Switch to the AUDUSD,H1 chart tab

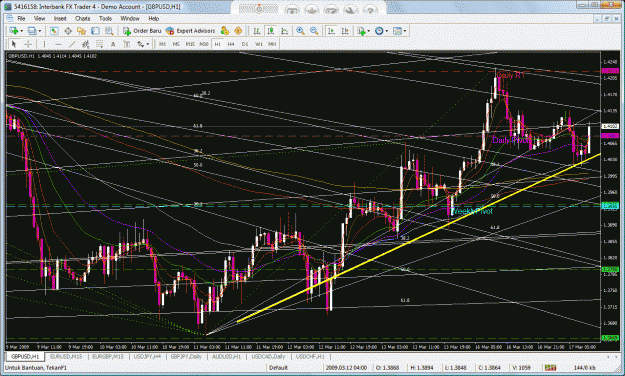point(227,356)
